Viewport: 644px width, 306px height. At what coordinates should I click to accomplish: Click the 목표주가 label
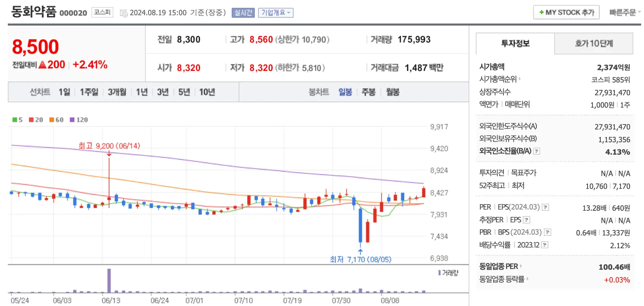pyautogui.click(x=524, y=173)
